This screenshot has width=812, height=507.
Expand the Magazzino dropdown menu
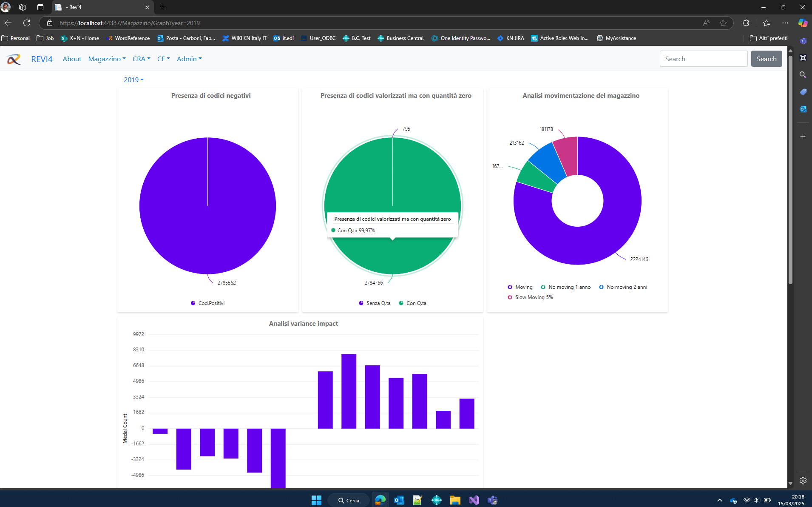[x=107, y=59]
